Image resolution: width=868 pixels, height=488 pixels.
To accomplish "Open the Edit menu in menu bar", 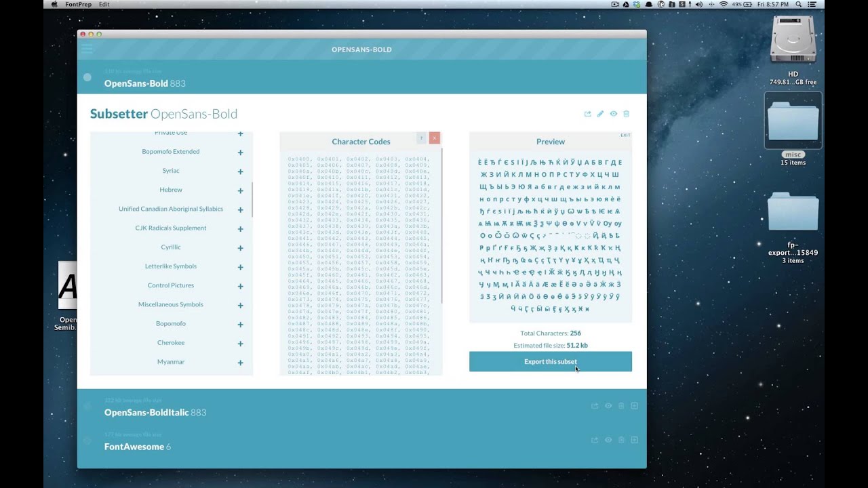I will [x=104, y=4].
